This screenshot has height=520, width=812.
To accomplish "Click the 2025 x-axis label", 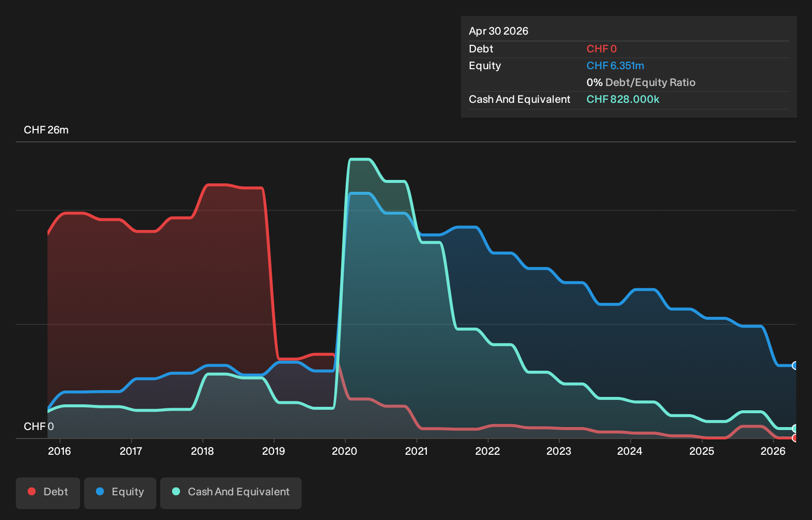I will pyautogui.click(x=702, y=451).
